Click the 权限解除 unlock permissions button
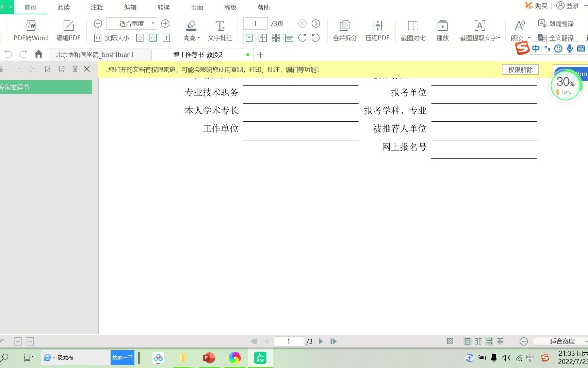 pos(520,70)
